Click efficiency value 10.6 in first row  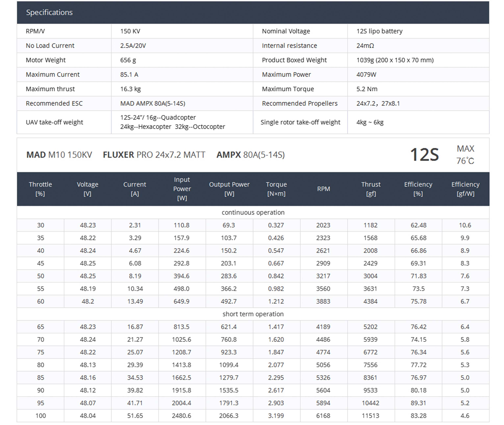pos(465,225)
